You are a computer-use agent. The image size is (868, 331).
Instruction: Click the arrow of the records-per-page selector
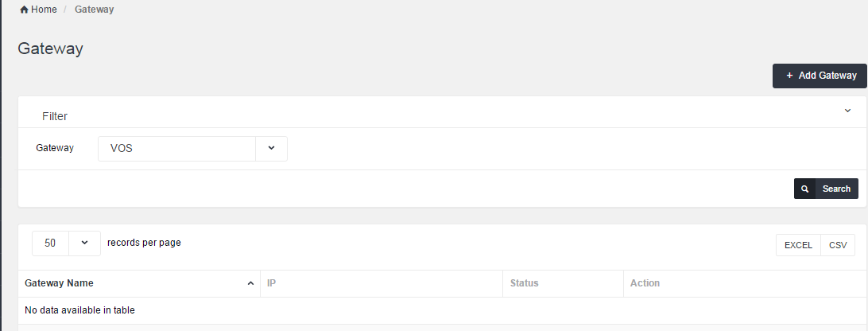(x=84, y=243)
